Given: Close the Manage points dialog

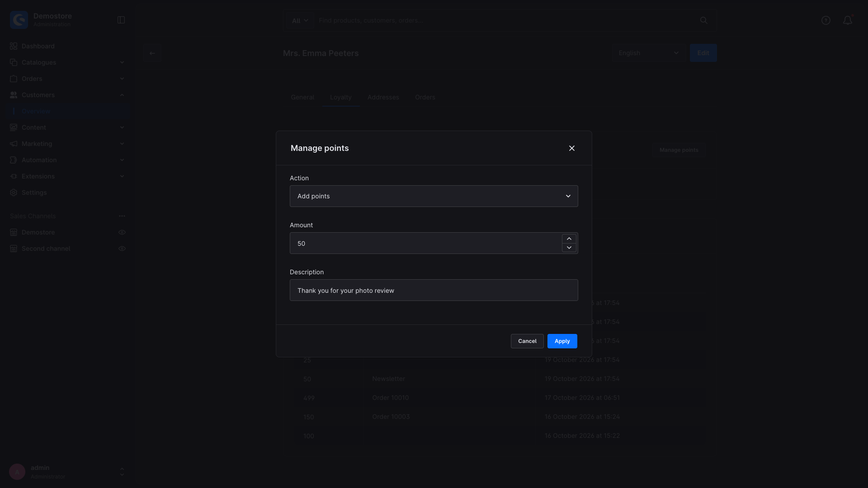Looking at the screenshot, I should pos(571,148).
